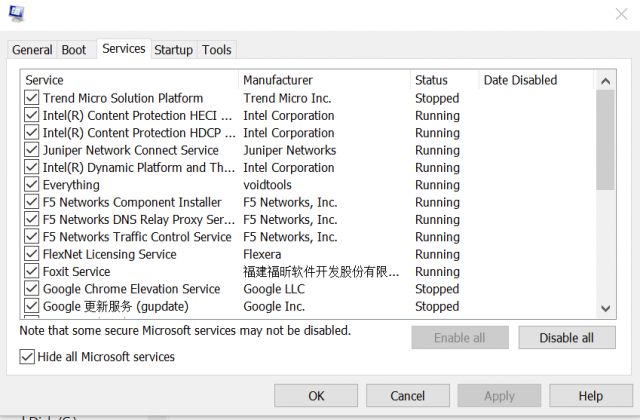Toggle Hide all Microsoft services checkbox
This screenshot has height=420, width=640.
(27, 357)
